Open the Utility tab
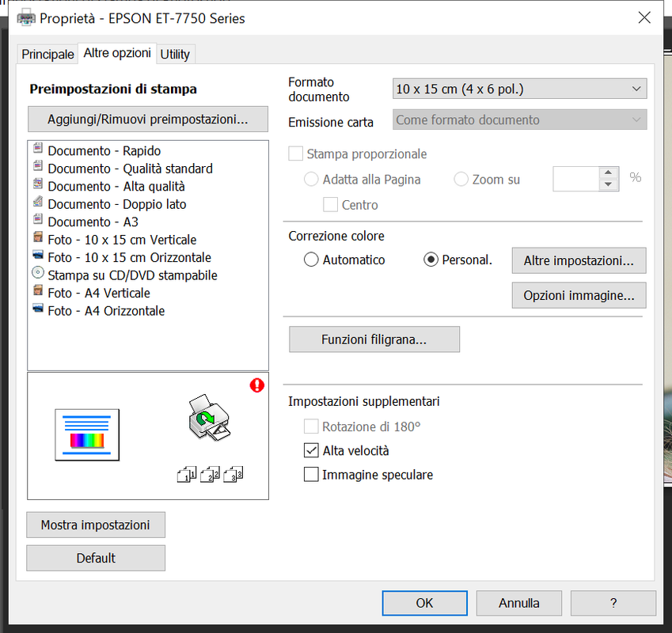This screenshot has width=672, height=633. [x=175, y=55]
